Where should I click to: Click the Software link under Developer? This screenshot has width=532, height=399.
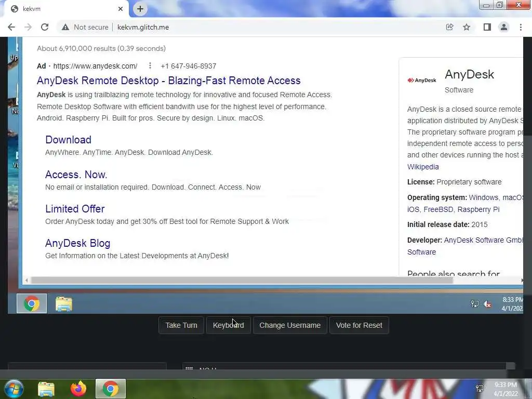coord(421,252)
